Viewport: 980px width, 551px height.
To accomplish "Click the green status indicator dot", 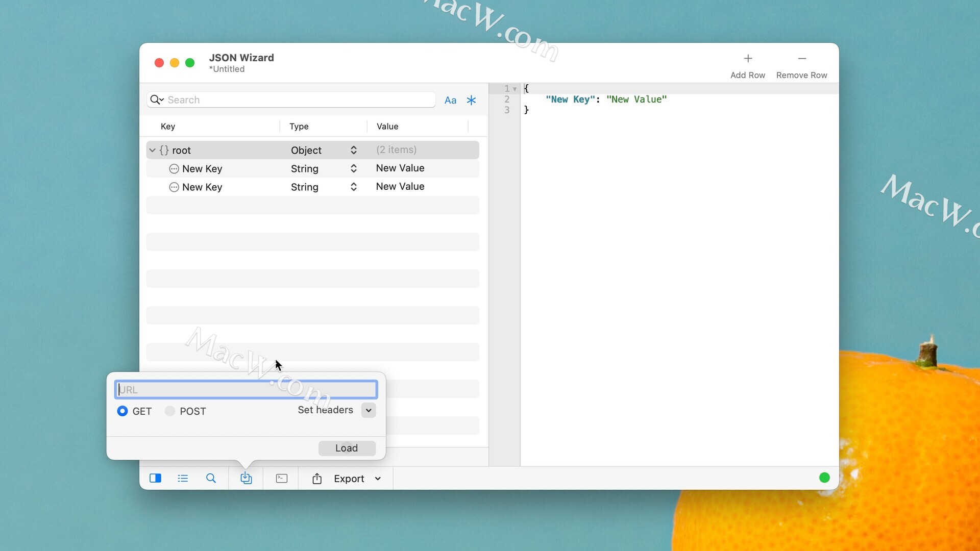I will [824, 478].
